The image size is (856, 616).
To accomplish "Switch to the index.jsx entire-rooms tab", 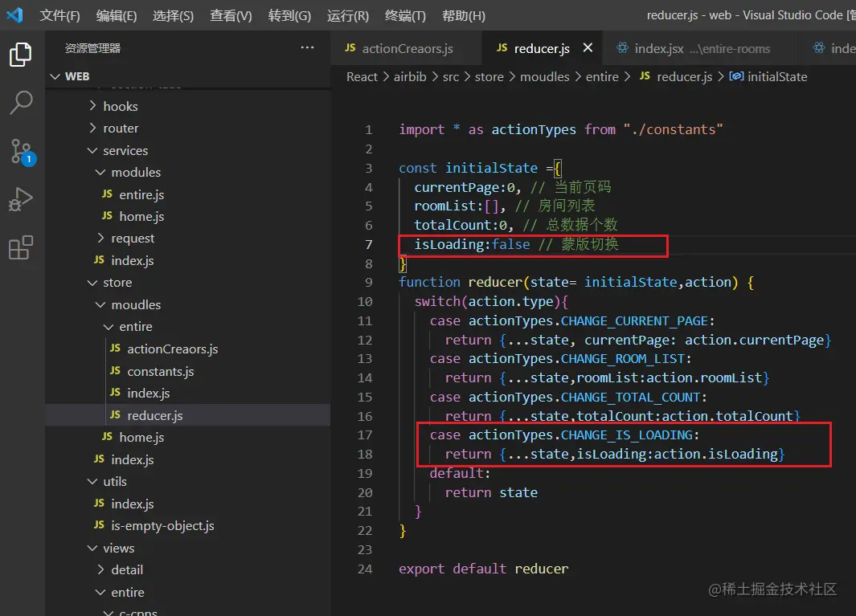I will tap(700, 48).
